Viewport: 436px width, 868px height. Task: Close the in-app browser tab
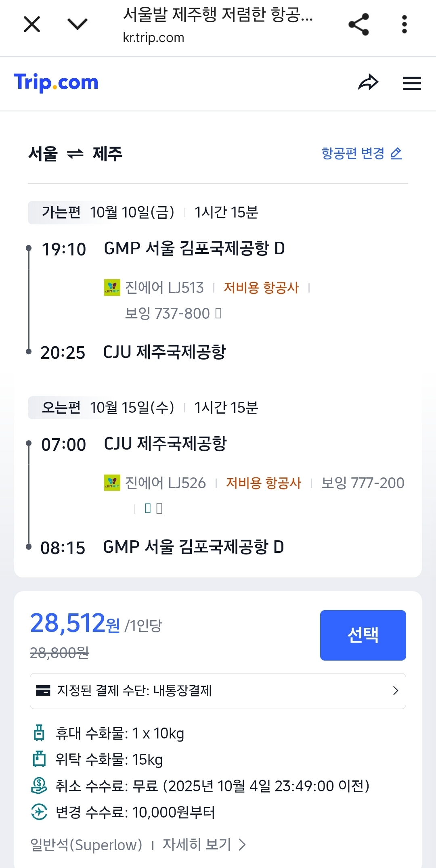32,24
